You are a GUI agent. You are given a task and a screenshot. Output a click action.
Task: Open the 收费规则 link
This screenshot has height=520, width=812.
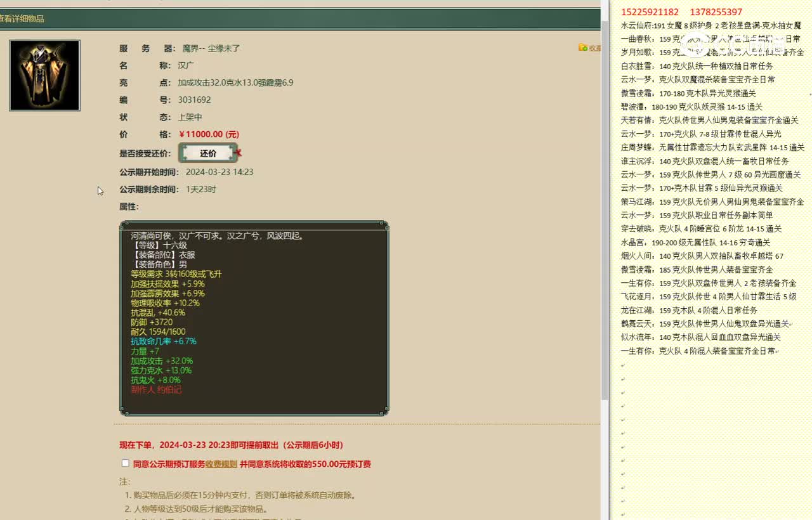pyautogui.click(x=221, y=464)
